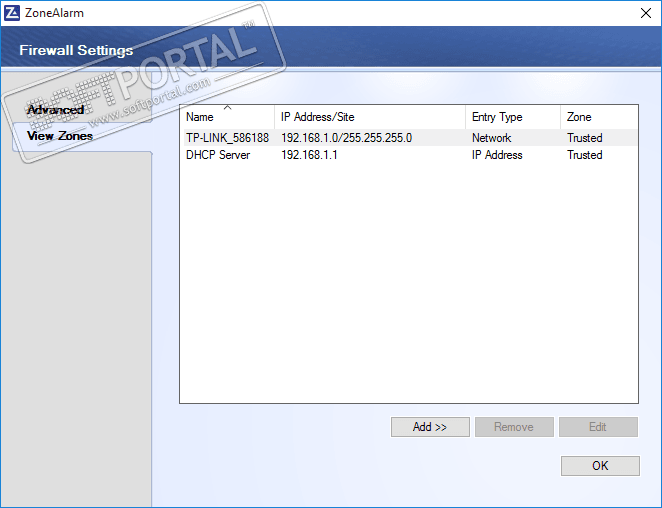
Task: Click the IP Address entry type cell
Action: (497, 155)
